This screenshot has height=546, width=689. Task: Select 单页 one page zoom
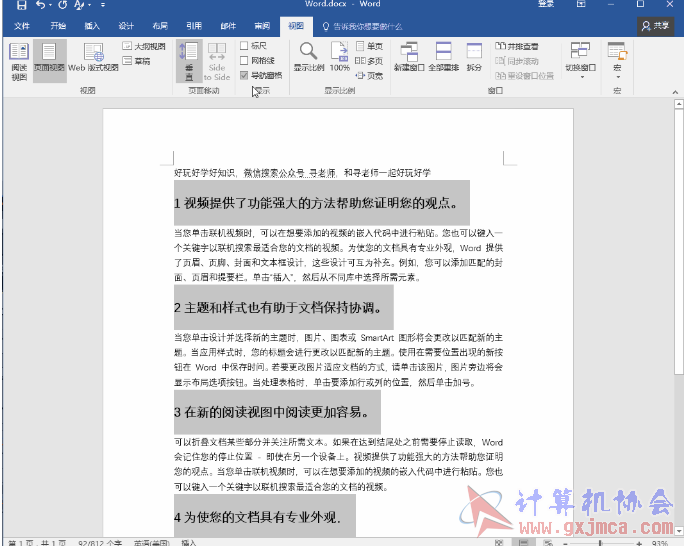point(370,46)
